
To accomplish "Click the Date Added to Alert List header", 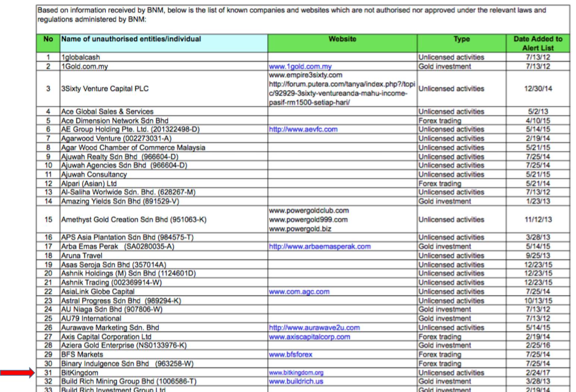I will 538,43.
